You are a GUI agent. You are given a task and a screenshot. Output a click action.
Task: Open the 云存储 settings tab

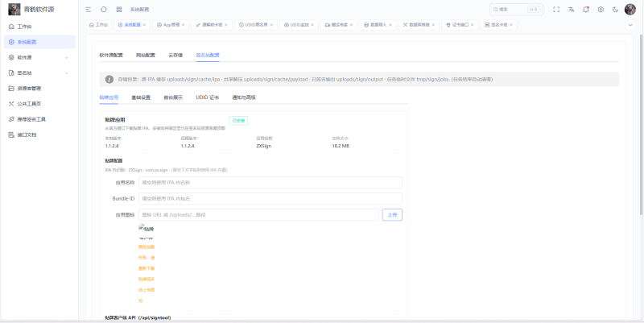pos(175,55)
